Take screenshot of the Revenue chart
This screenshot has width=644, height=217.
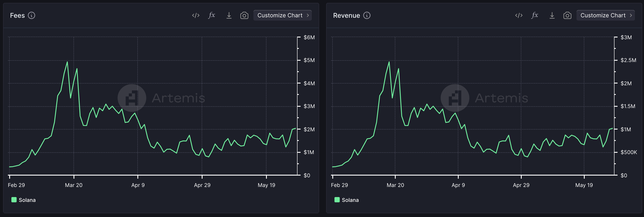point(567,16)
